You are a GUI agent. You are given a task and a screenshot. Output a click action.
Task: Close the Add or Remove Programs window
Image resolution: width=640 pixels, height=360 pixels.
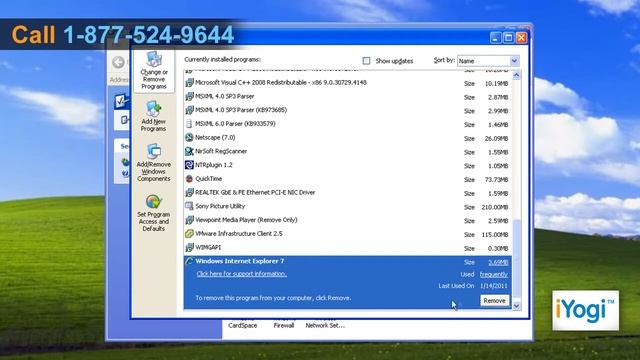(521, 38)
